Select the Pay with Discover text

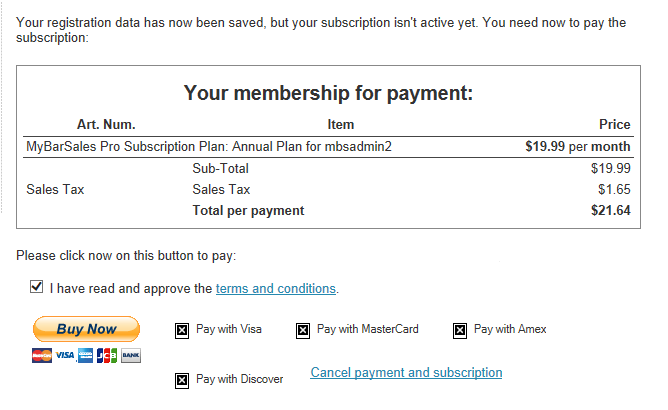pos(239,379)
